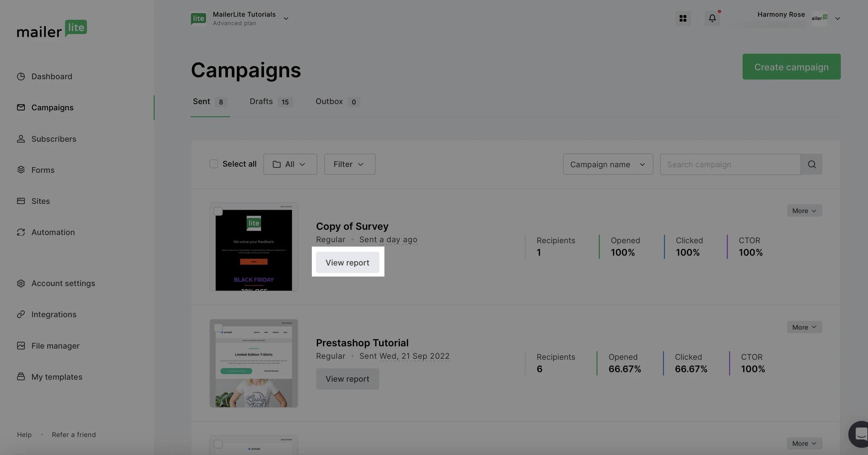Open More menu for Copy of Survey
The image size is (868, 455).
point(804,210)
